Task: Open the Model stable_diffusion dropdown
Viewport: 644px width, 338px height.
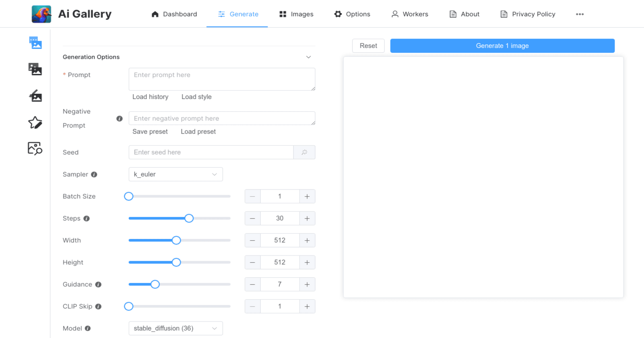Action: pyautogui.click(x=175, y=328)
